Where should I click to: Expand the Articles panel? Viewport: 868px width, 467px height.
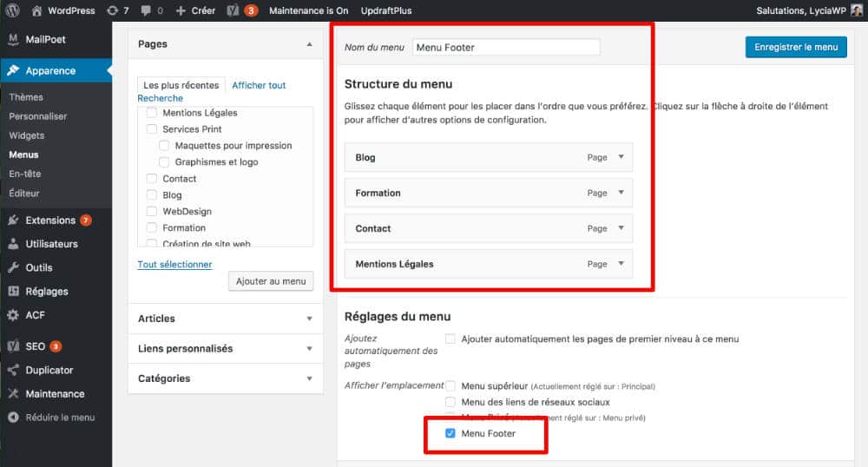[310, 319]
